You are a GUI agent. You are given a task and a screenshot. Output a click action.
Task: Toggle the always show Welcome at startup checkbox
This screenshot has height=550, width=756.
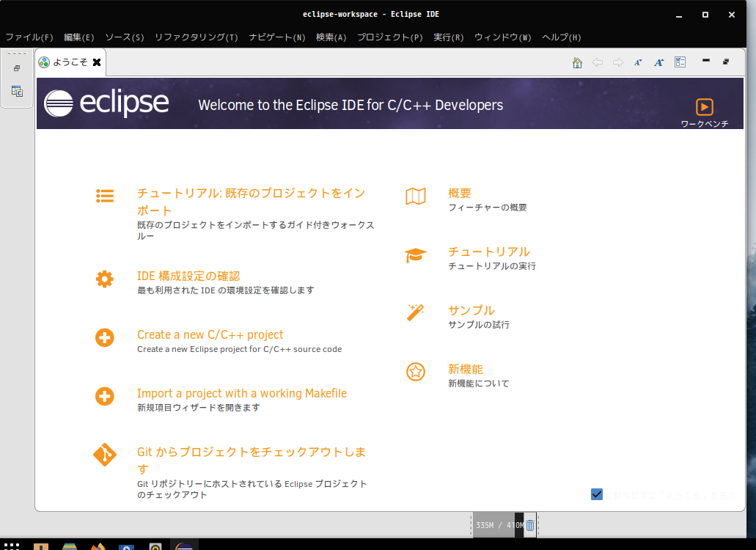click(x=596, y=494)
